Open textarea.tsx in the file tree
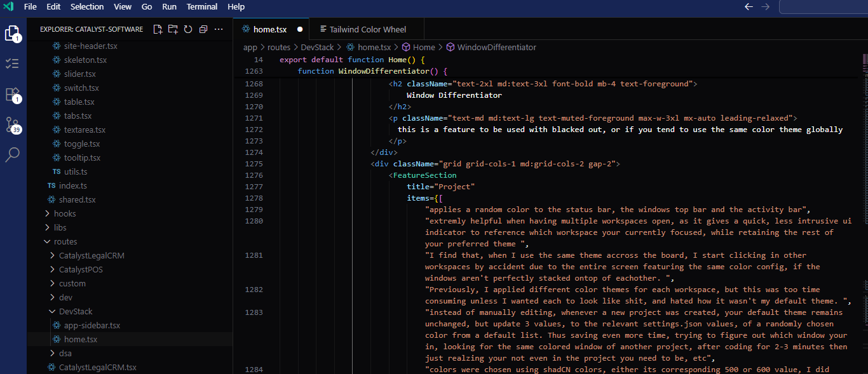Screen dimensions: 868x374 click(x=85, y=130)
